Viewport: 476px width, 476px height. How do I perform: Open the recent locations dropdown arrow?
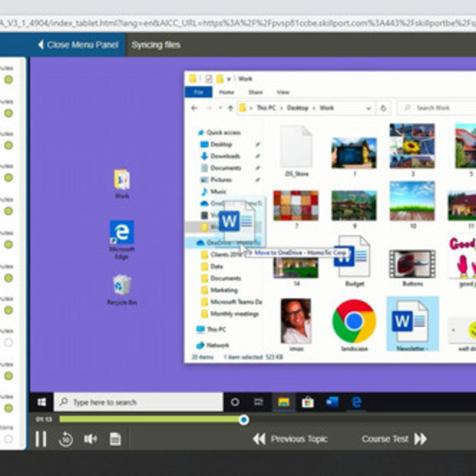[220, 108]
